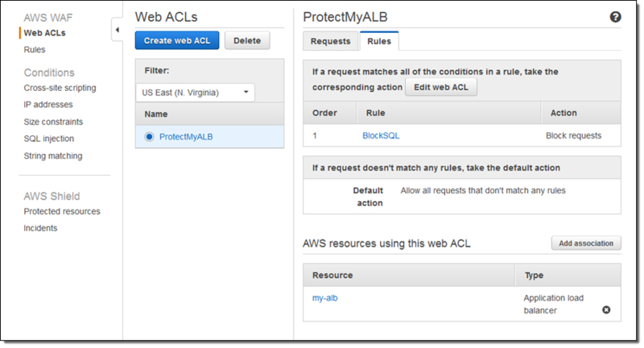The height and width of the screenshot is (348, 644).
Task: Open the my-alb resource link
Action: coord(325,298)
